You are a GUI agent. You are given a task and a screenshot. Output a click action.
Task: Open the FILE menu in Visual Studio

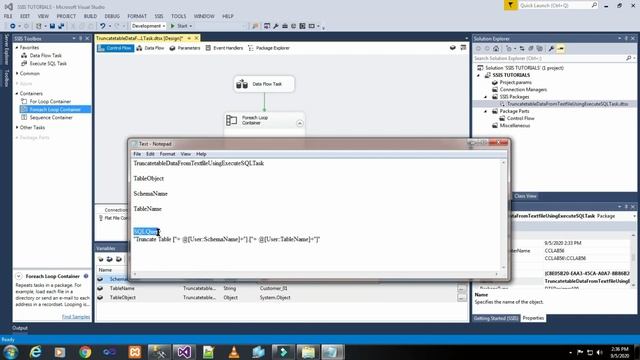coord(8,16)
